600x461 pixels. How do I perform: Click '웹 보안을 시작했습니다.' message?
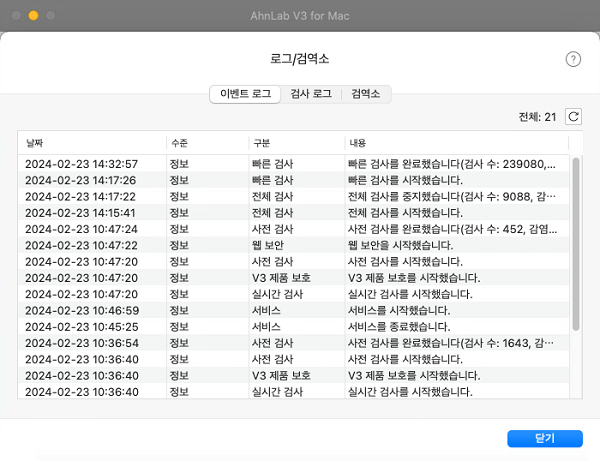(400, 246)
